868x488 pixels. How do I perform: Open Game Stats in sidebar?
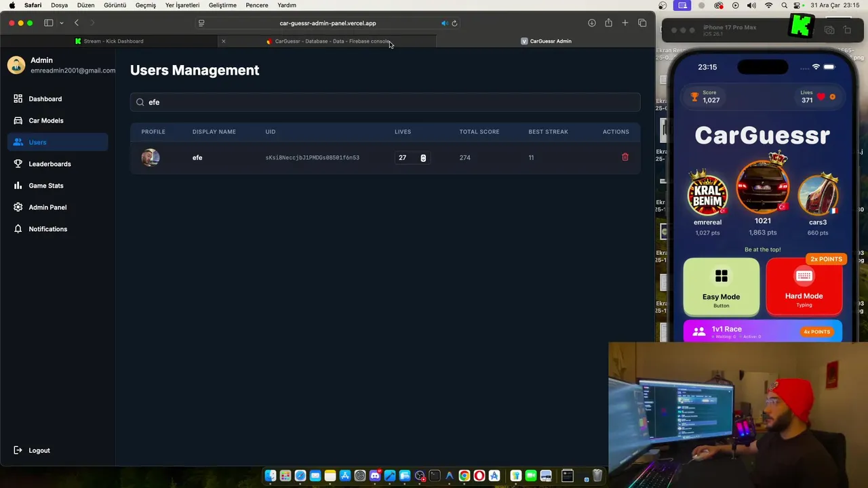click(x=58, y=186)
